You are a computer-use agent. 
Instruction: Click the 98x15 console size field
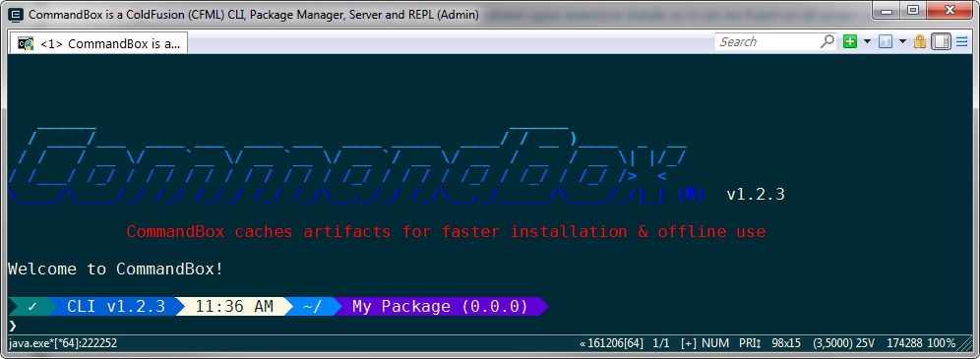point(785,342)
